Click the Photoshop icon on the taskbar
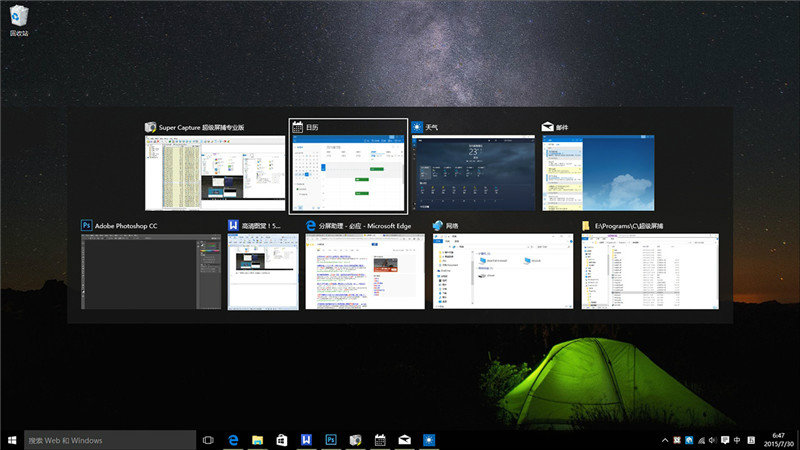Screen dimensions: 800x450 point(330,440)
